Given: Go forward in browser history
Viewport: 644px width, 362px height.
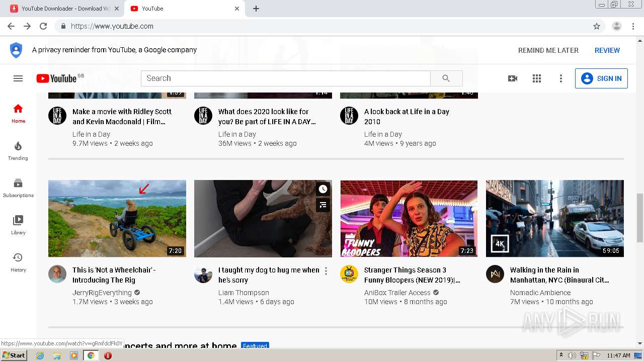Looking at the screenshot, I should [27, 26].
